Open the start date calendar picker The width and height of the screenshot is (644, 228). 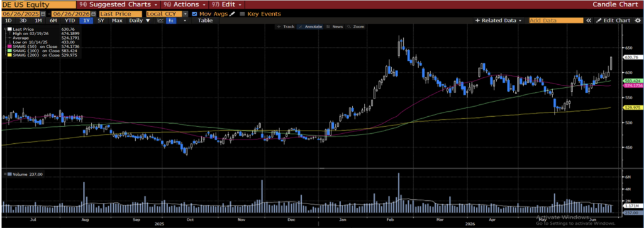tap(43, 14)
